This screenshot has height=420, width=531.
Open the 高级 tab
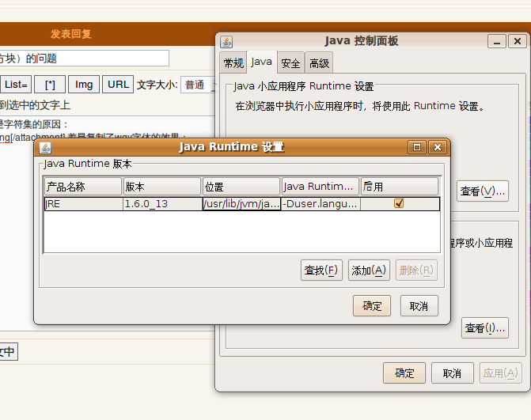coord(319,63)
